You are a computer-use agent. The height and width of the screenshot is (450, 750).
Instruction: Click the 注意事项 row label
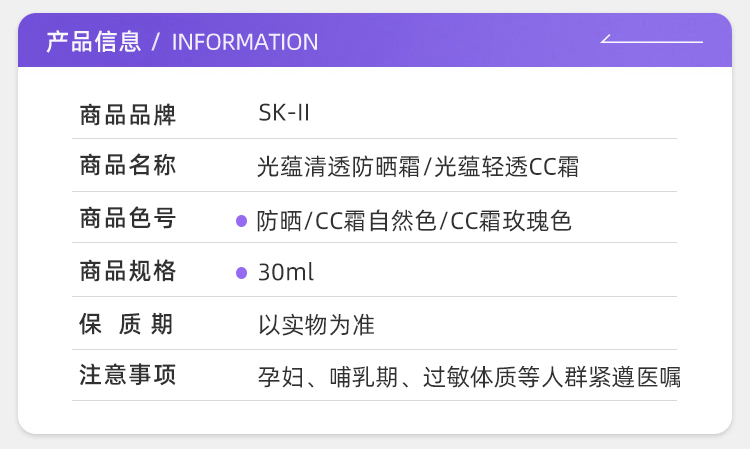[127, 376]
